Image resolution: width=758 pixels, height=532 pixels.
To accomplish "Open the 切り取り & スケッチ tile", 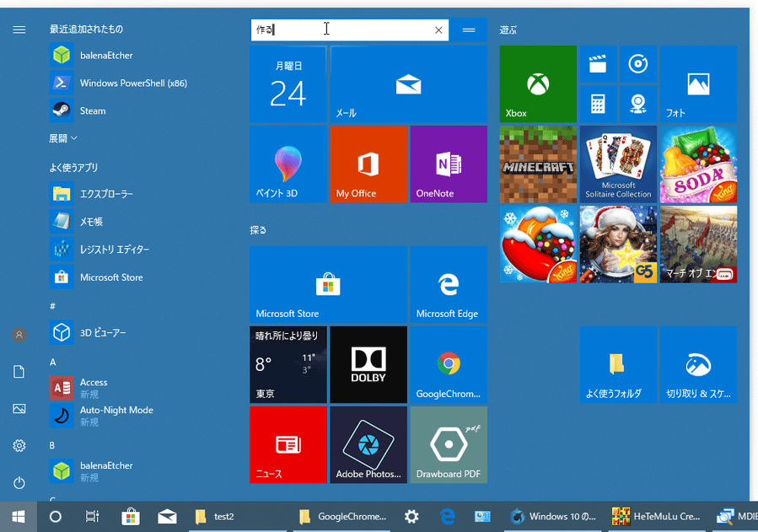I will coord(698,364).
